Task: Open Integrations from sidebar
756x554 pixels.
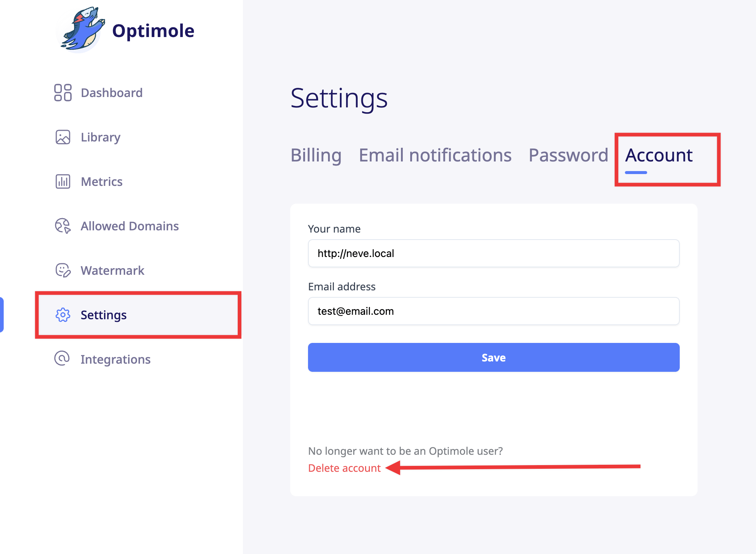Action: pyautogui.click(x=116, y=359)
